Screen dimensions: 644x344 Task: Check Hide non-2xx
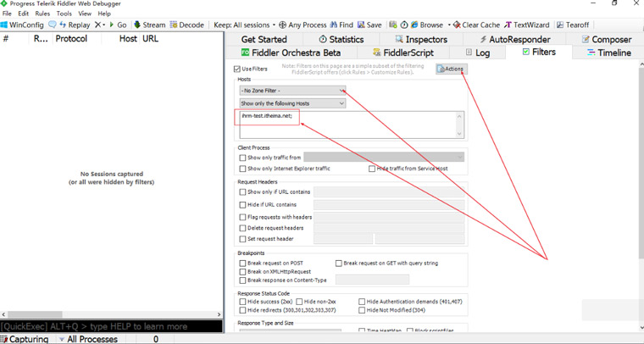[299, 302]
